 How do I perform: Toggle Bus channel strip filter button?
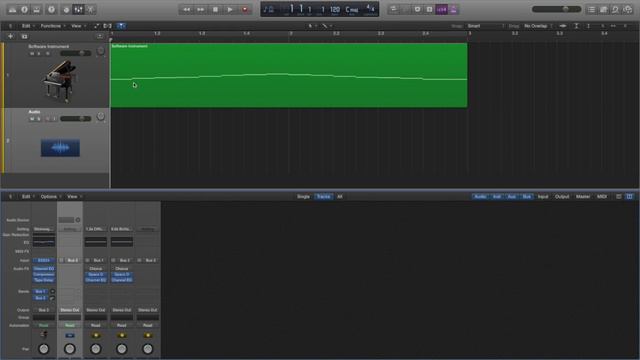[x=527, y=196]
